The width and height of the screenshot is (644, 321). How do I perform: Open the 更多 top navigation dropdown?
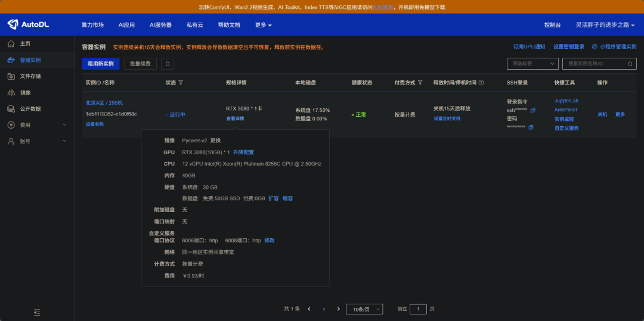264,25
